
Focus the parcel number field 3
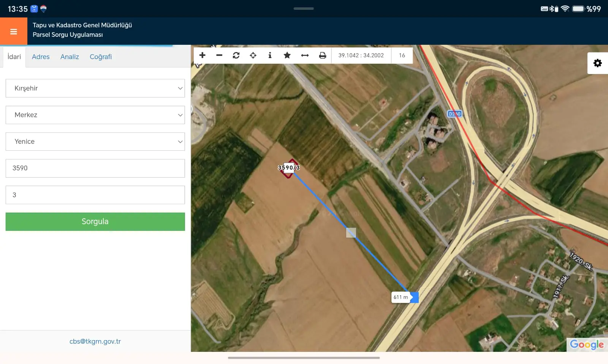click(x=95, y=195)
